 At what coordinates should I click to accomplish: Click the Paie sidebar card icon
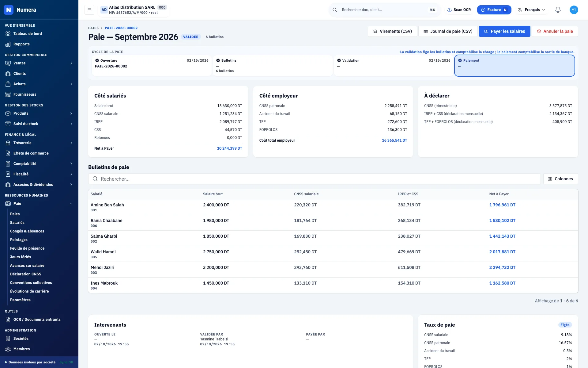click(x=8, y=204)
